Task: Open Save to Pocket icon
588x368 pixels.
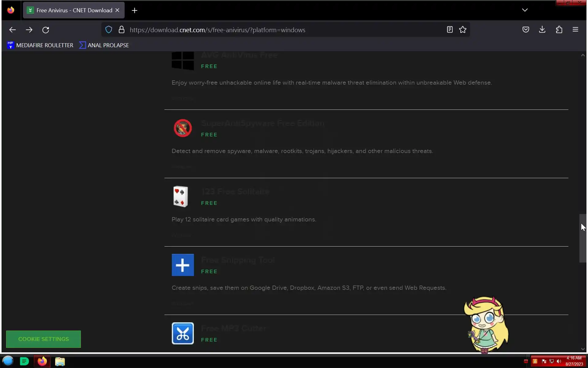Action: click(x=526, y=30)
